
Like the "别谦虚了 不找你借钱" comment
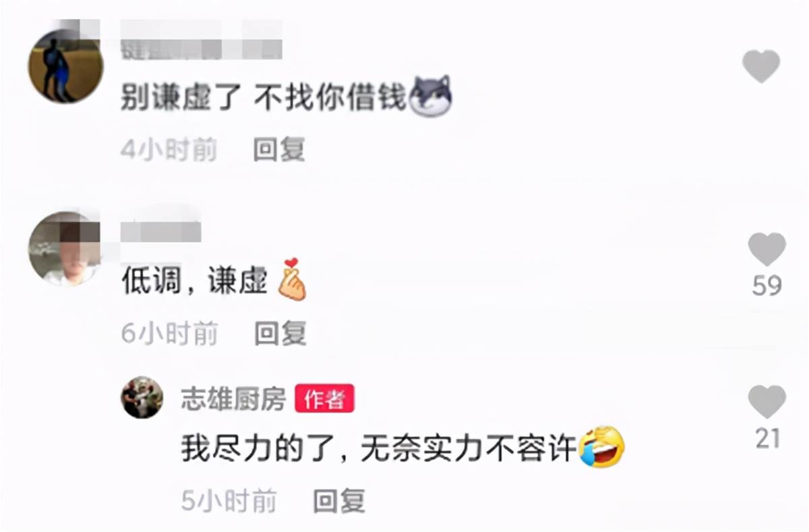pyautogui.click(x=761, y=67)
